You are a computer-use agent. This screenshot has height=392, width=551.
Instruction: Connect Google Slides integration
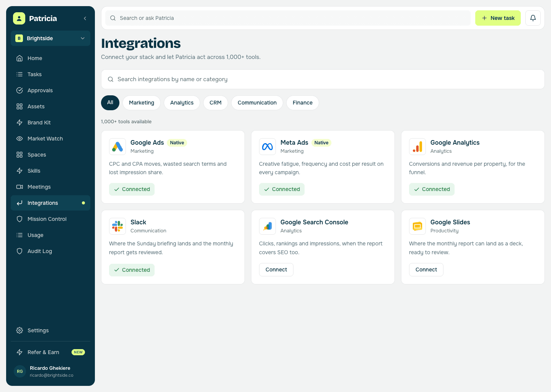426,269
